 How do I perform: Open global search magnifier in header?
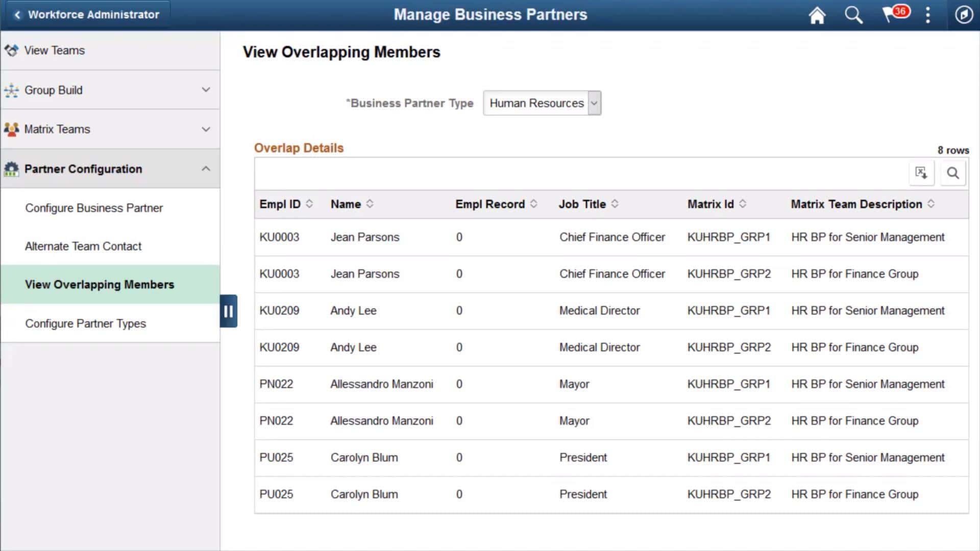(853, 15)
